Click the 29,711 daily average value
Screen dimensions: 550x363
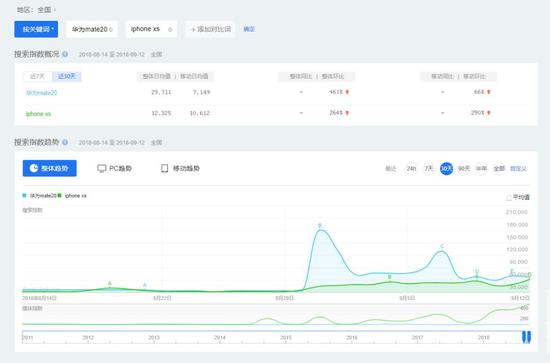161,92
